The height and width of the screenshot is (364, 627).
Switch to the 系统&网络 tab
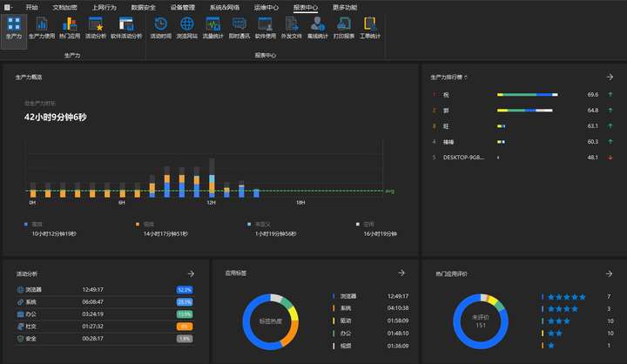point(225,7)
